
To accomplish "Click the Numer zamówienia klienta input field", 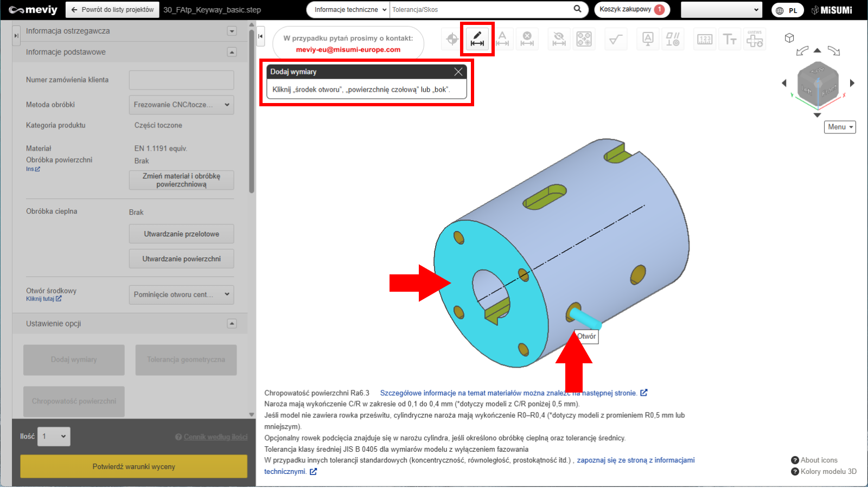I will pyautogui.click(x=181, y=80).
